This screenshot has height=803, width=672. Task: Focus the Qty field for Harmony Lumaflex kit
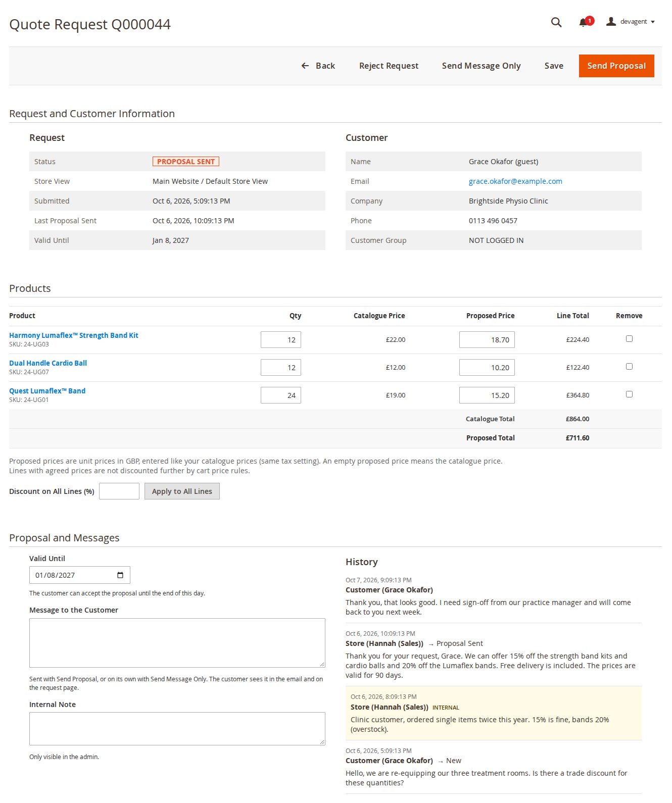(x=281, y=340)
